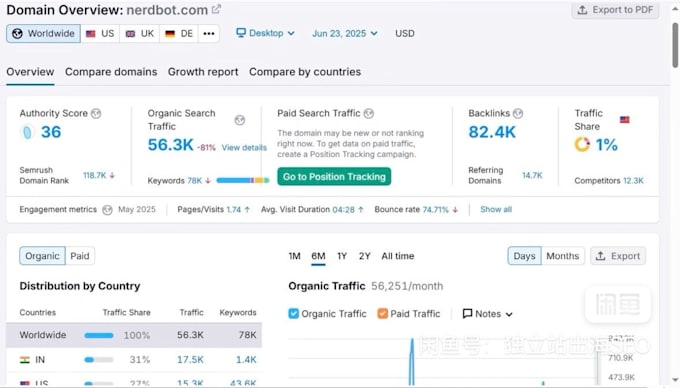Click the organic traffic spike on chart
This screenshot has width=680, height=388.
(x=412, y=362)
